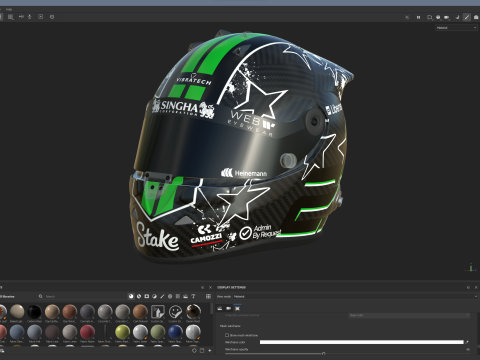The height and width of the screenshot is (360, 480).
Task: Open the viewport settings tab icon
Action: click(237, 308)
